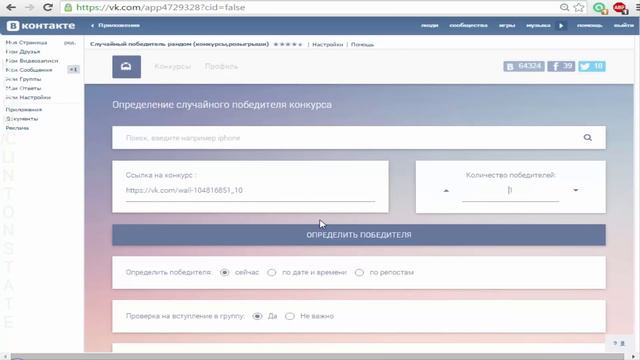
Task: Click the app home icon button
Action: [127, 67]
